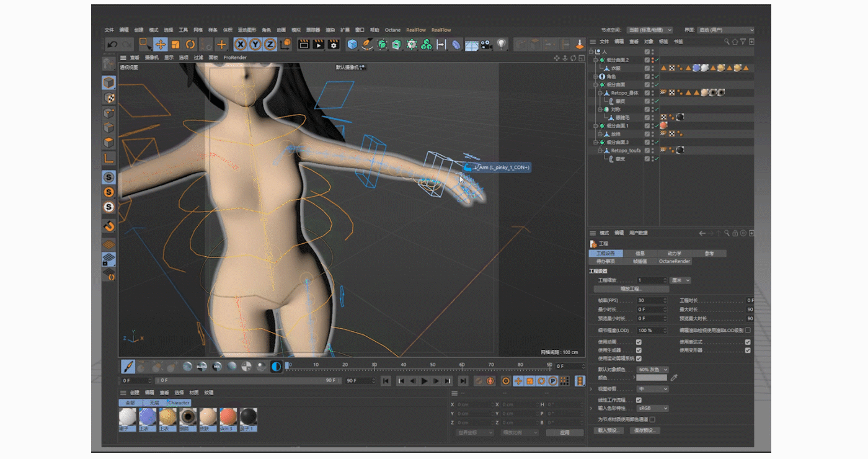Screen dimensions: 868x459
Task: Click the Bend deformer icon
Action: tap(456, 45)
